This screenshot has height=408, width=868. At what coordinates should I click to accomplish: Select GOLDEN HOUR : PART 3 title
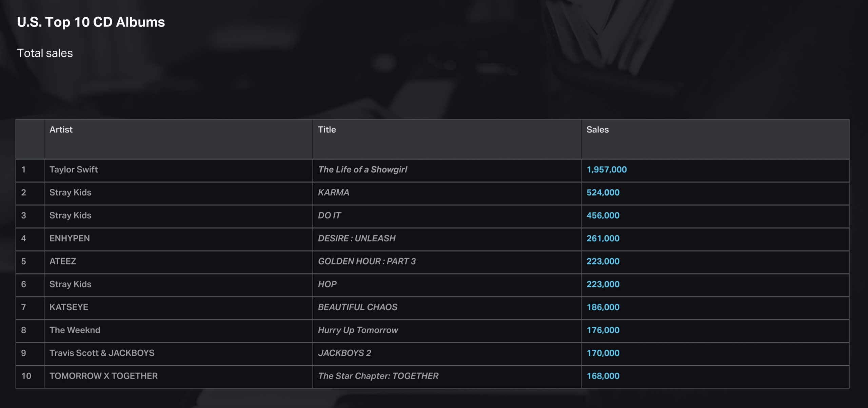[x=367, y=261]
